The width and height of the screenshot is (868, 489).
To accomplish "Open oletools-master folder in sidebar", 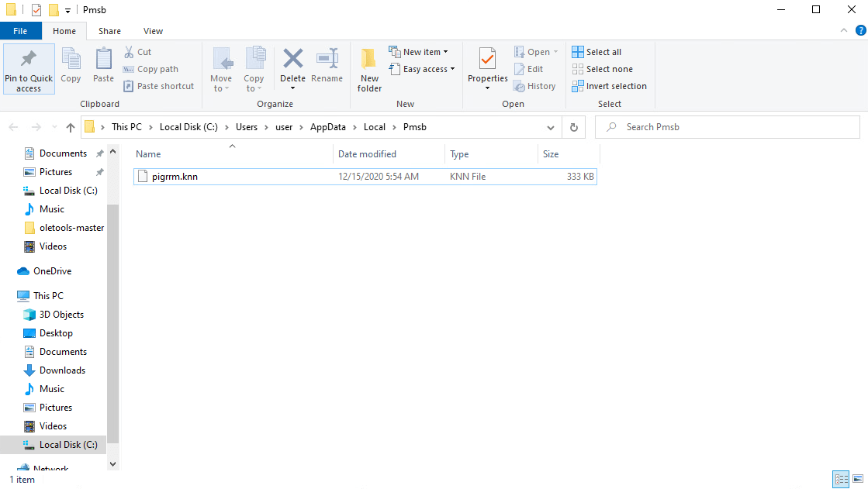I will point(64,228).
